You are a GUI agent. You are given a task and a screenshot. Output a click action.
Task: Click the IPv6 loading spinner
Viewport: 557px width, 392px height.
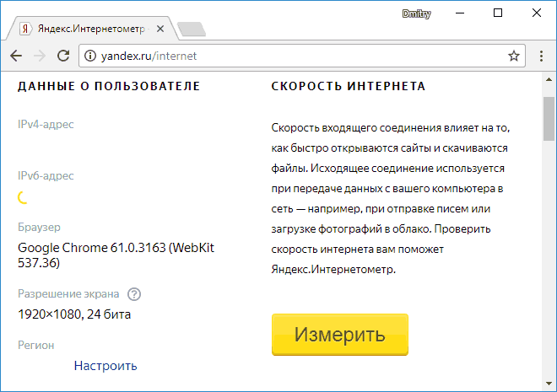click(x=23, y=197)
